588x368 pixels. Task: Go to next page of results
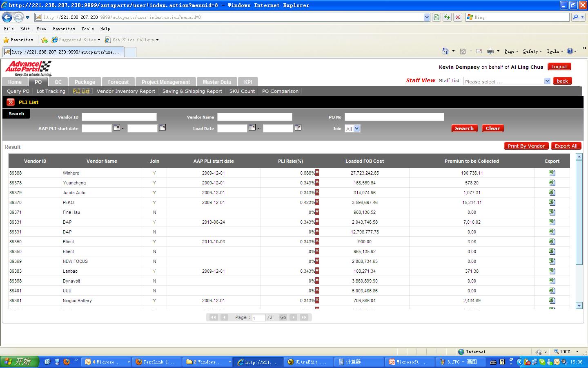point(294,317)
